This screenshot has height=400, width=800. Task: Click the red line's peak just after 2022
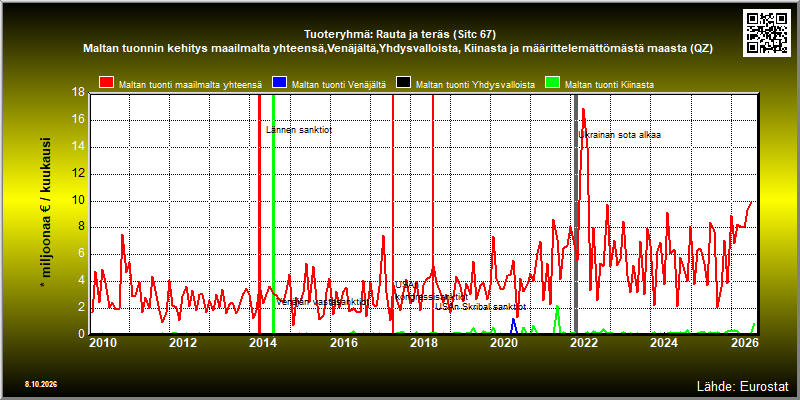pyautogui.click(x=583, y=109)
